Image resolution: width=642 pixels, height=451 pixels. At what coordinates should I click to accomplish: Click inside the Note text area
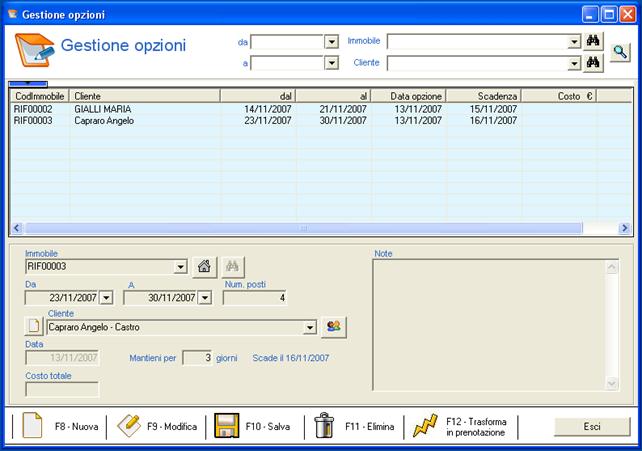coord(489,325)
